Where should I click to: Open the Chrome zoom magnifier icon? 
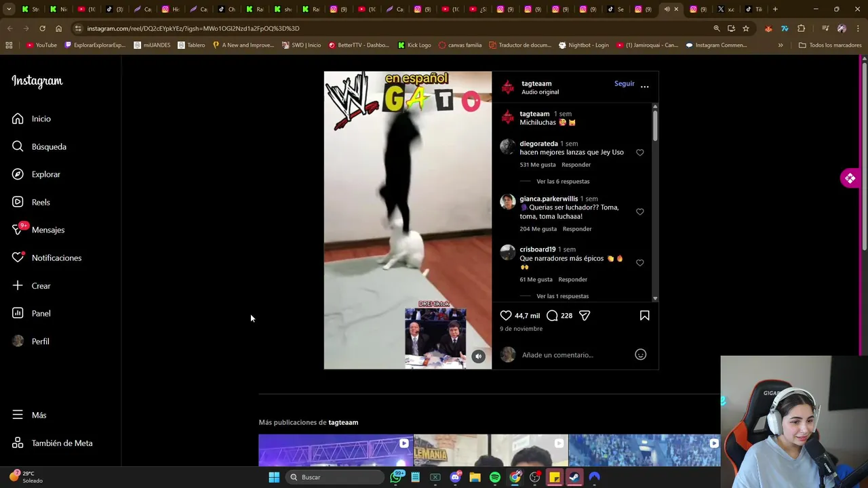[716, 28]
